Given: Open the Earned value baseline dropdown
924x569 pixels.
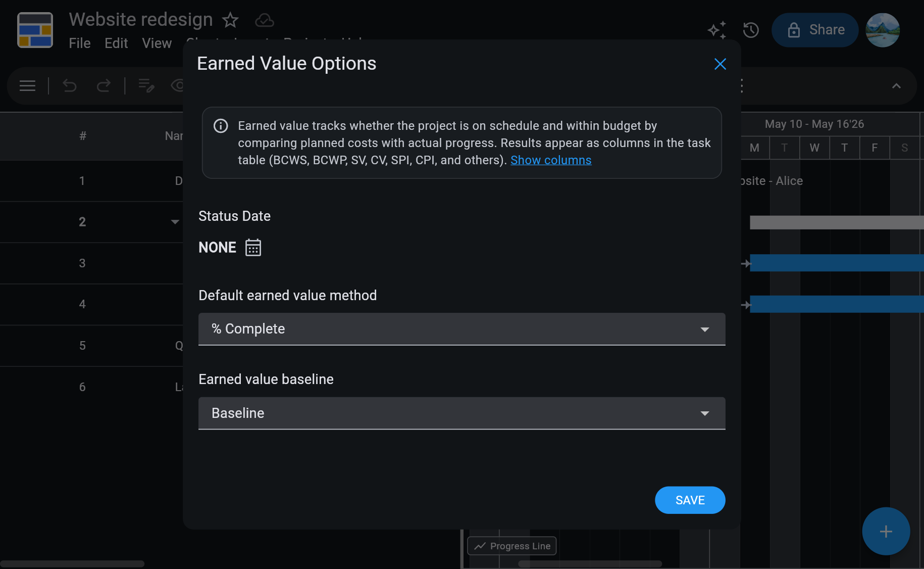Looking at the screenshot, I should pos(461,413).
